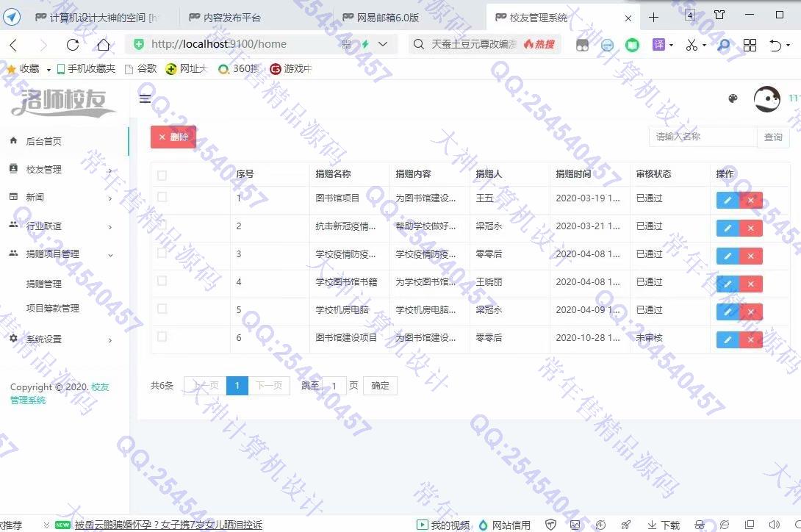The width and height of the screenshot is (801, 532).
Task: Click the 请输入名称 search input
Action: [x=703, y=137]
